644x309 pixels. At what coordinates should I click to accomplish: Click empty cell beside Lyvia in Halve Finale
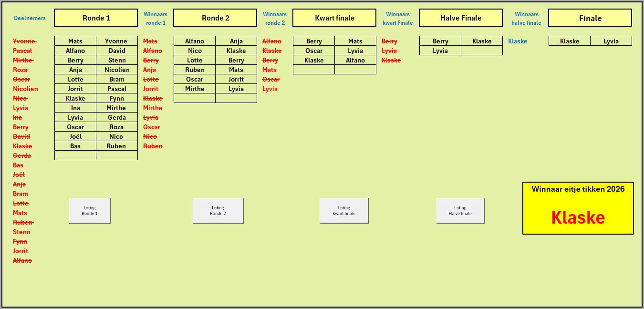(x=481, y=51)
